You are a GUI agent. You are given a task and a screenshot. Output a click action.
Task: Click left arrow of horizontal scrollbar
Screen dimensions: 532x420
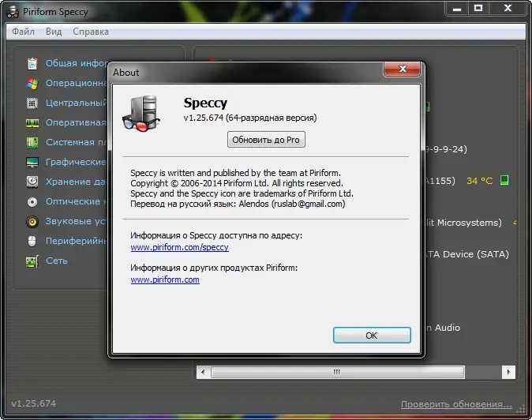point(203,372)
